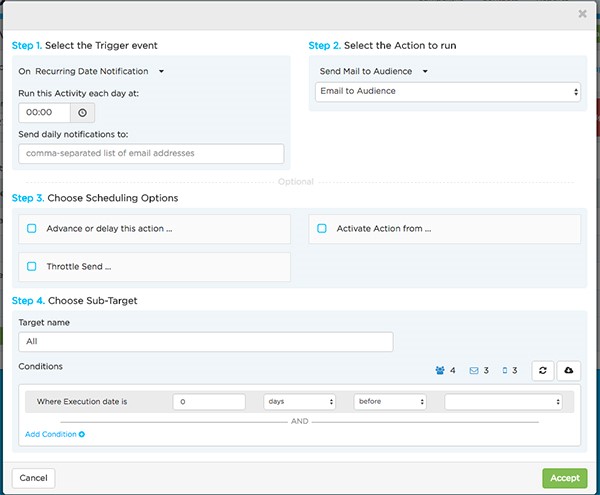
Task: Click the daily notifications email addresses field
Action: coord(151,153)
